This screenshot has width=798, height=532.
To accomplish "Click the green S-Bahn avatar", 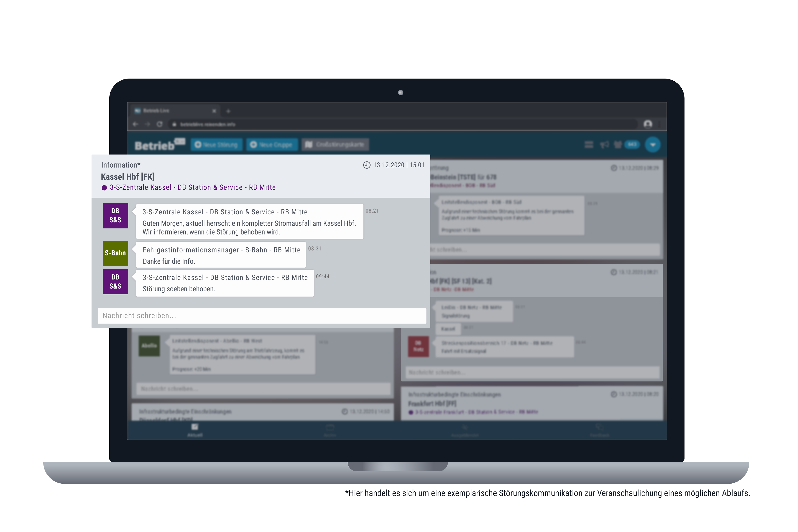I will (x=115, y=253).
